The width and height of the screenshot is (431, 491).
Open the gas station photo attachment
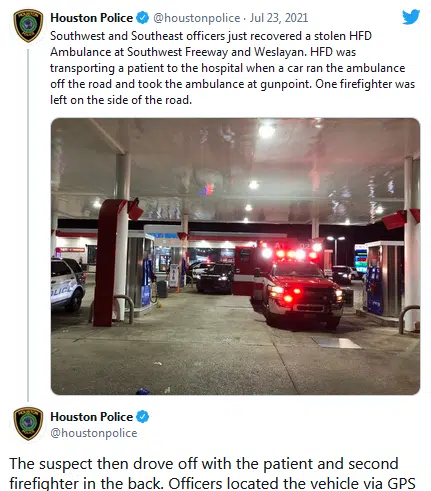tap(235, 256)
